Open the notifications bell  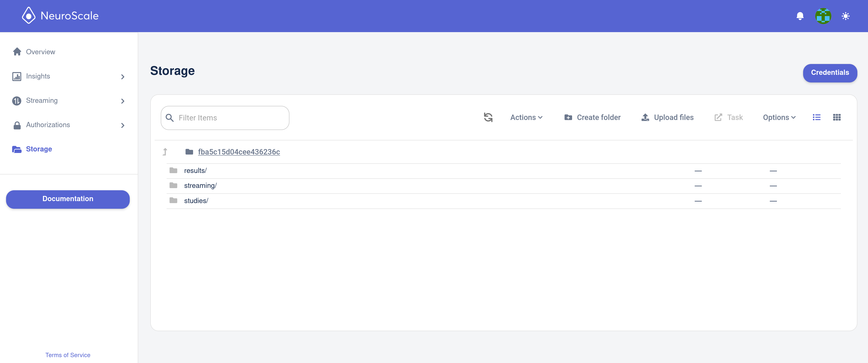coord(800,16)
